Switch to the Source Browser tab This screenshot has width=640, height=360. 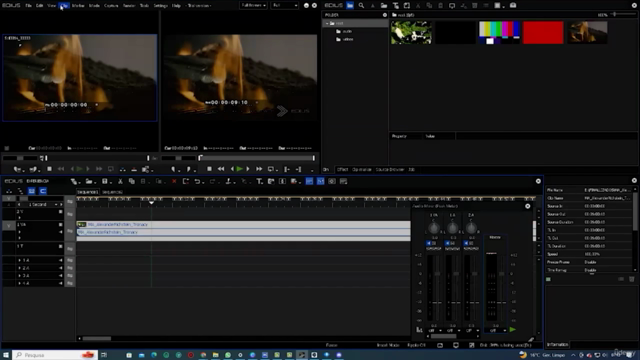tap(390, 169)
